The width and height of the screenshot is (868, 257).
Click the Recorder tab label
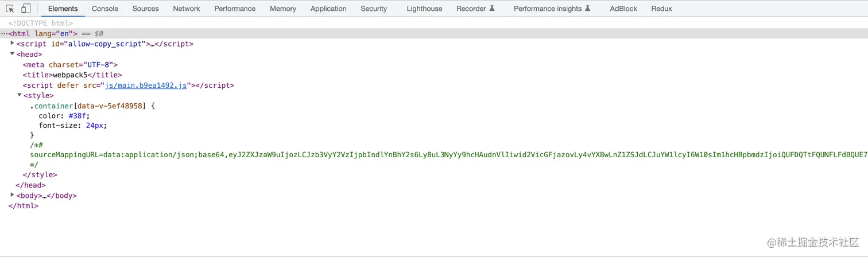(471, 9)
